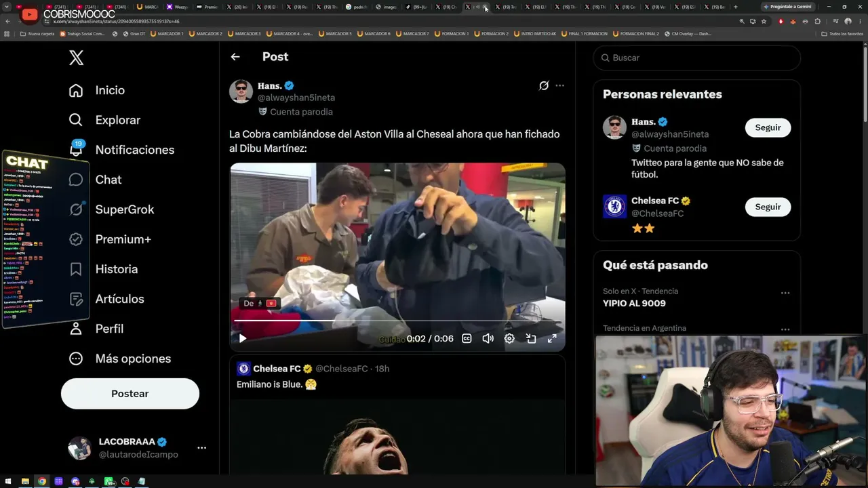Screen dimensions: 868x488
Task: Open video settings gear
Action: [509, 339]
